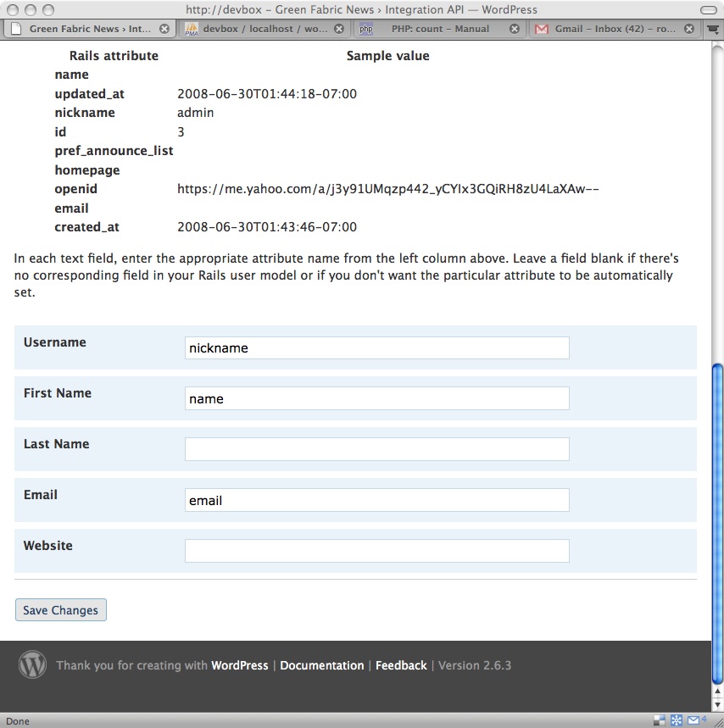The image size is (724, 728).
Task: Click the vertical scrollbar thumb
Action: coord(717,523)
